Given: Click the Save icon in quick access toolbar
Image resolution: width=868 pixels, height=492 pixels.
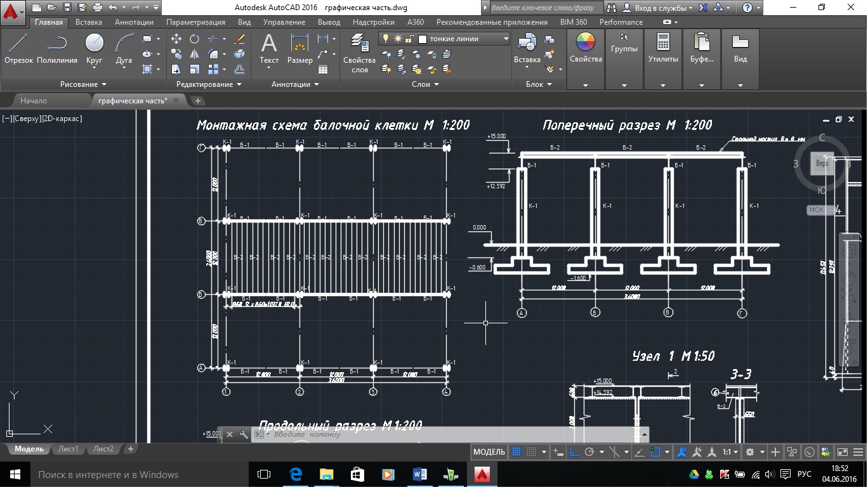Looking at the screenshot, I should [x=67, y=8].
